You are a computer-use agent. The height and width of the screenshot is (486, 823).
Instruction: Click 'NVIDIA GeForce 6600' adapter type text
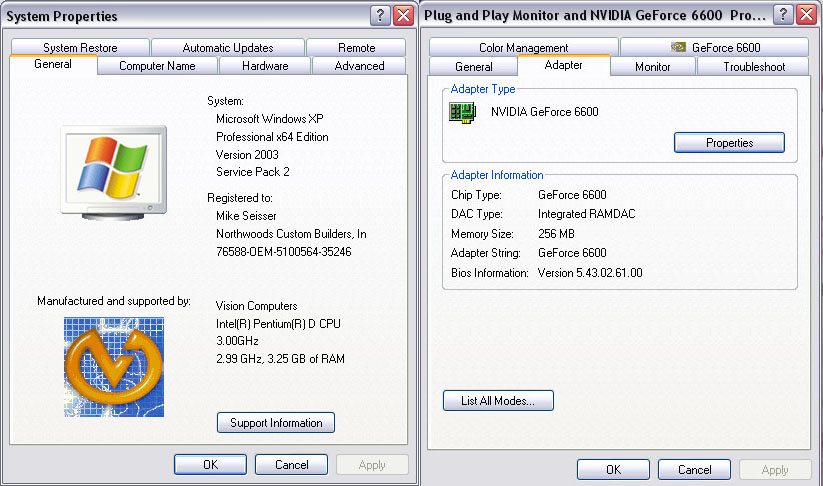(544, 112)
